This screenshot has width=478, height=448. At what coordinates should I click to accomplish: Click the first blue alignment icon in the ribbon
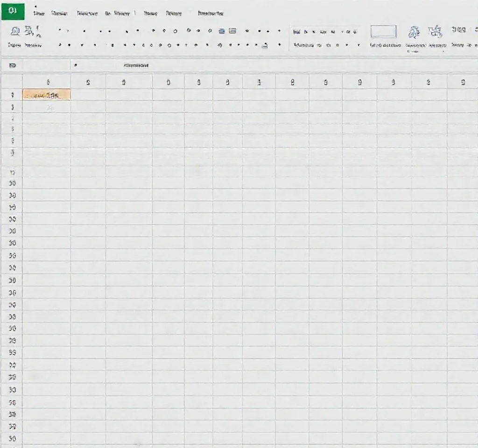[x=221, y=31]
